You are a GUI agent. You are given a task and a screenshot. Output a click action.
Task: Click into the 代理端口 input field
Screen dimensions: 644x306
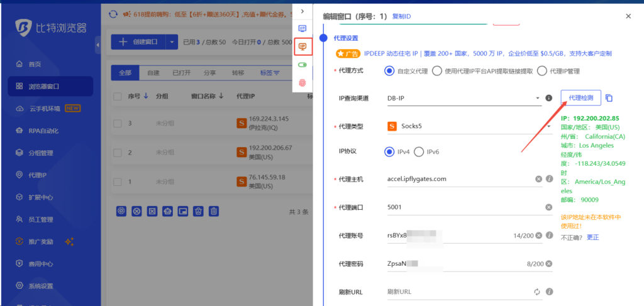click(465, 207)
